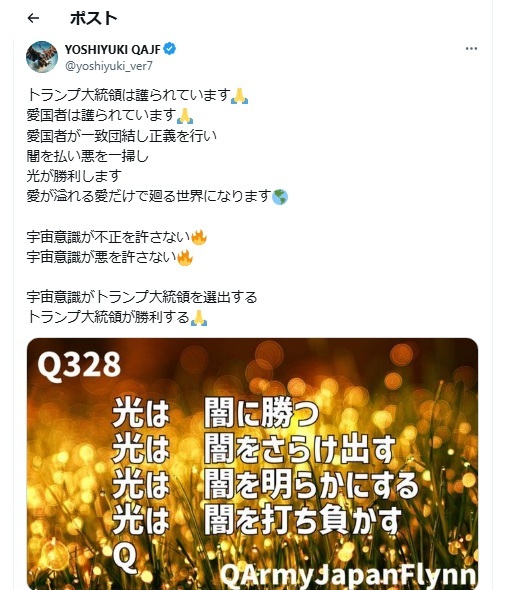505x590 pixels.
Task: Click the QArmyJapanFlynn watermark text
Action: [348, 576]
